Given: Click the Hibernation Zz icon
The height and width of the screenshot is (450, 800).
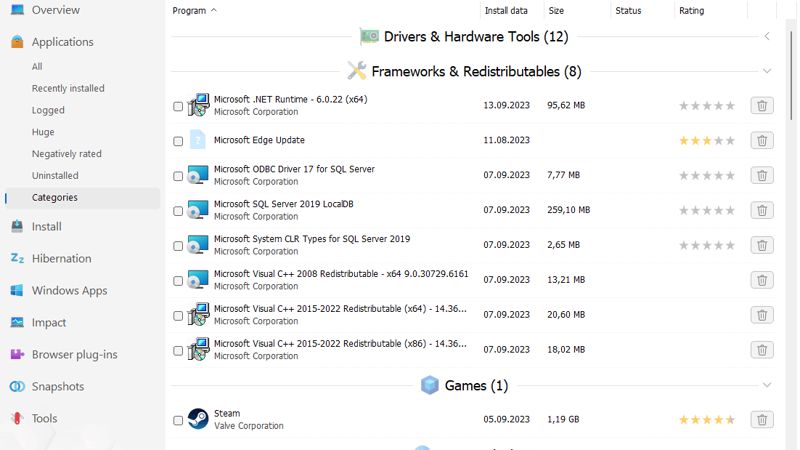Looking at the screenshot, I should (x=17, y=259).
